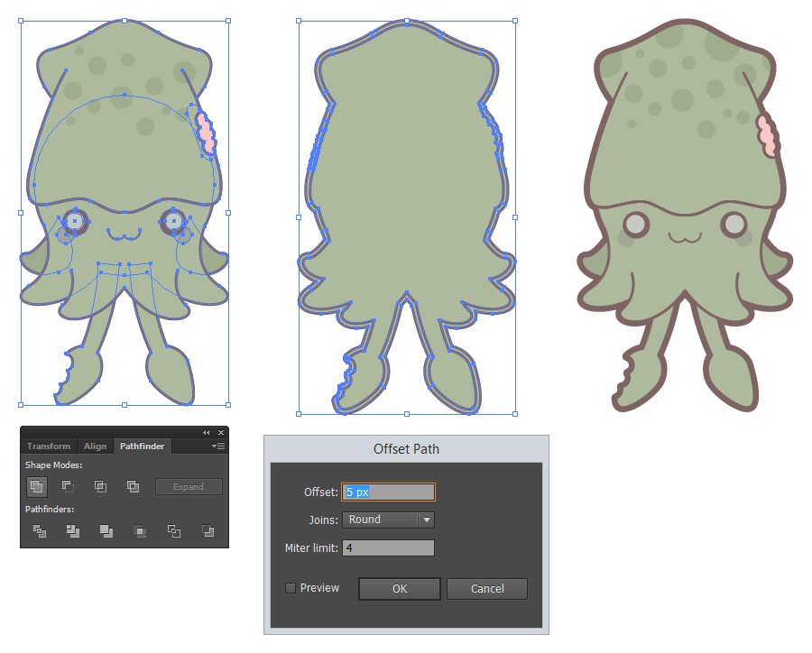
Task: Open the Pathfinder panel flyout menu
Action: pyautogui.click(x=217, y=446)
